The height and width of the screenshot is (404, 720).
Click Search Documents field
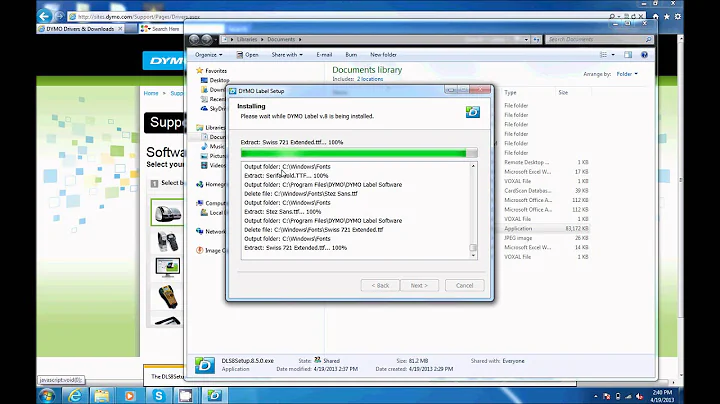click(599, 39)
